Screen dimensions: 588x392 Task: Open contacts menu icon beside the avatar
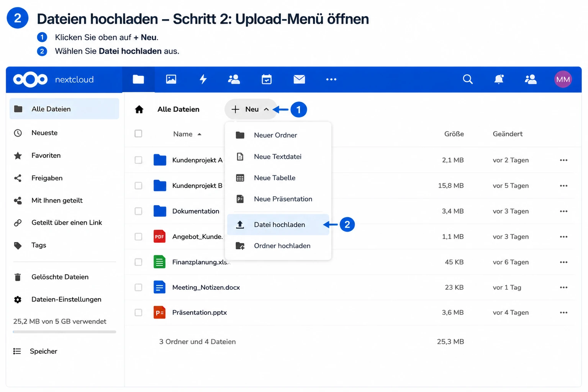click(531, 79)
